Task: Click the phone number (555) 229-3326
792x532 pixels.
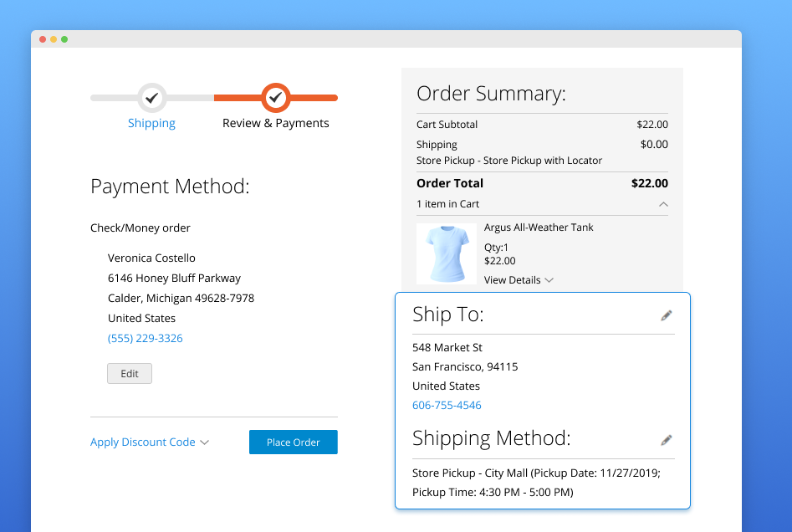Action: point(145,339)
